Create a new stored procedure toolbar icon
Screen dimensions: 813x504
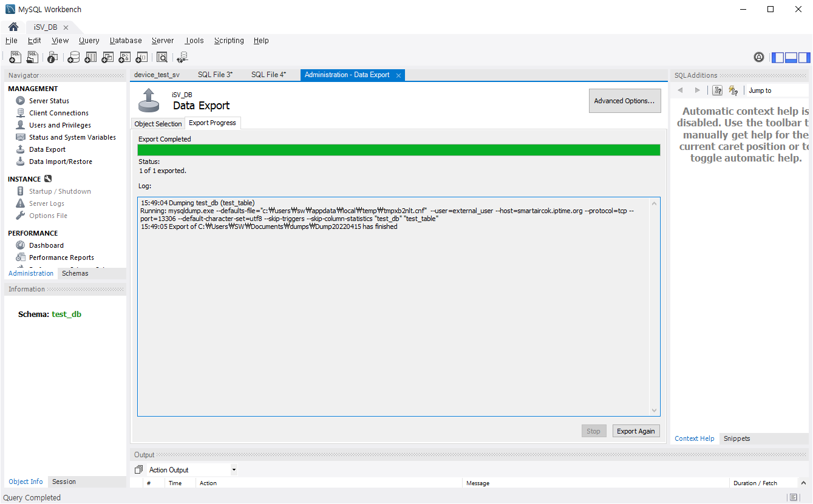click(x=124, y=57)
